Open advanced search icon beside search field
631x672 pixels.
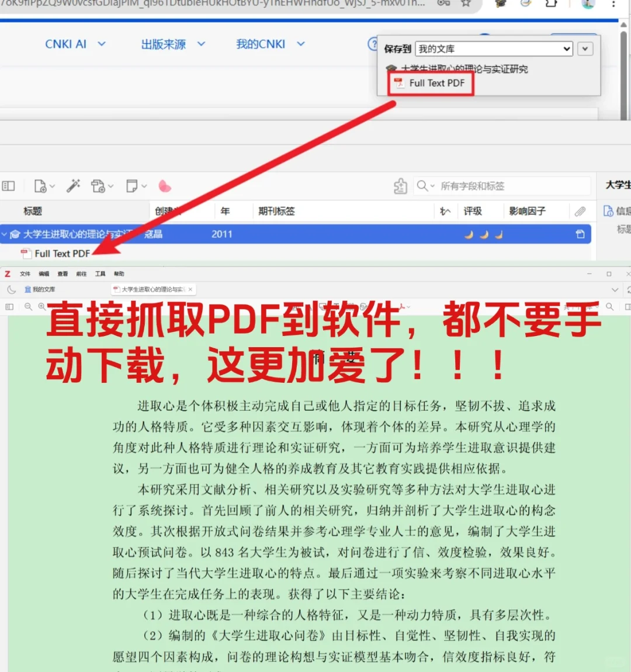click(400, 186)
